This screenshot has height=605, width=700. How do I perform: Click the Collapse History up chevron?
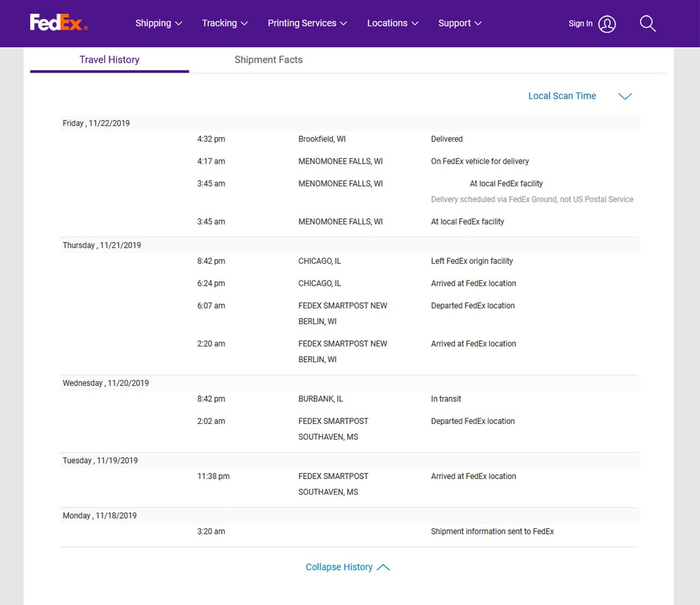click(x=383, y=568)
